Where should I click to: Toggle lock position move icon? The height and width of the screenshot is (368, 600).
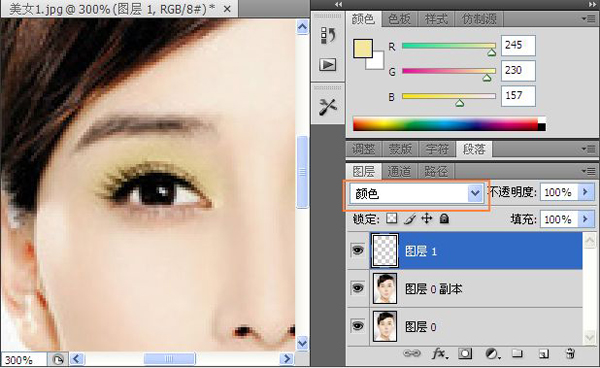pos(426,219)
